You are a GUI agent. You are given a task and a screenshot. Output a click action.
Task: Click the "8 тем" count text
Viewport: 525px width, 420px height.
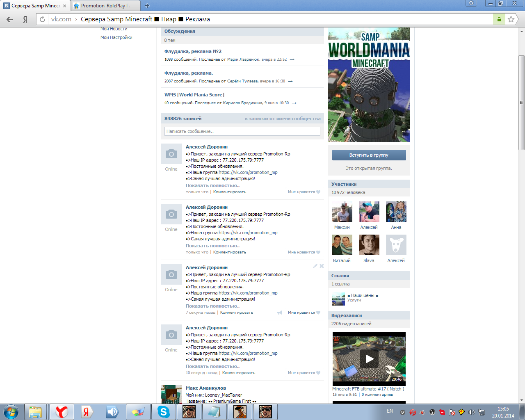170,40
